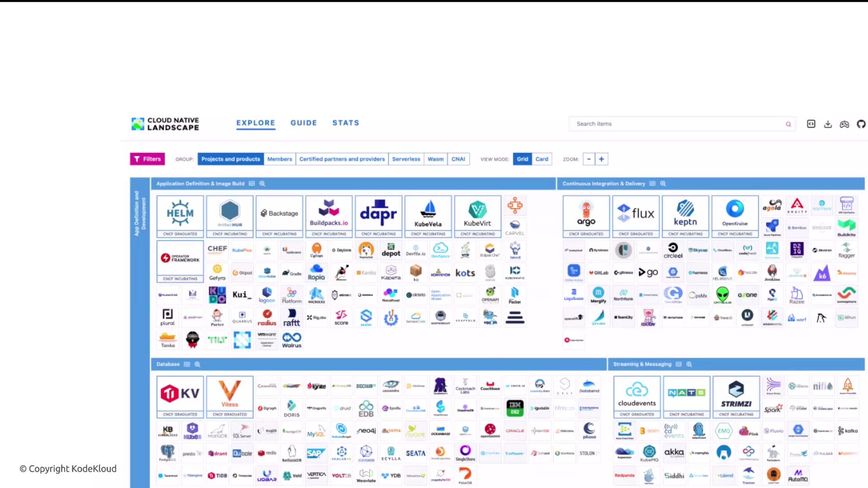Expand Streaming & Messaging magnifier
Screen dimensions: 868x488
click(x=689, y=364)
